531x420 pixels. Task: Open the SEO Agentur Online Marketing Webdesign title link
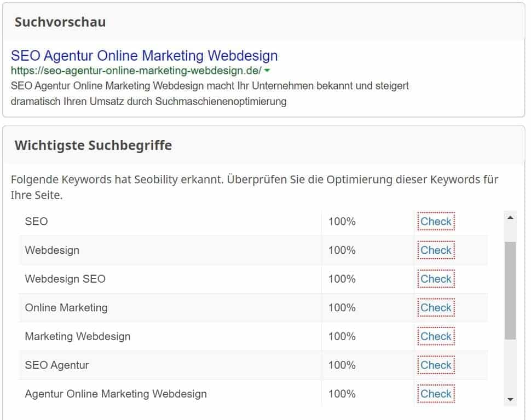(x=145, y=56)
